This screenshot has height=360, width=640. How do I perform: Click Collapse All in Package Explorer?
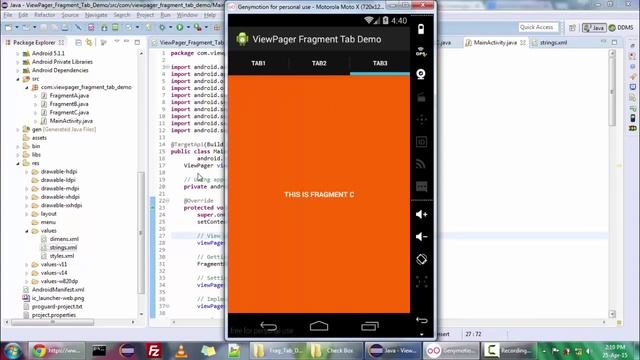tap(78, 42)
